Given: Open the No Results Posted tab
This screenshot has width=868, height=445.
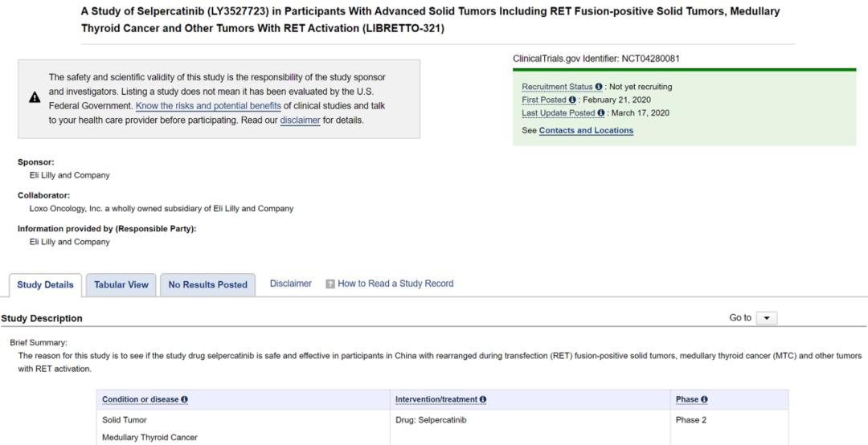Looking at the screenshot, I should (x=207, y=285).
